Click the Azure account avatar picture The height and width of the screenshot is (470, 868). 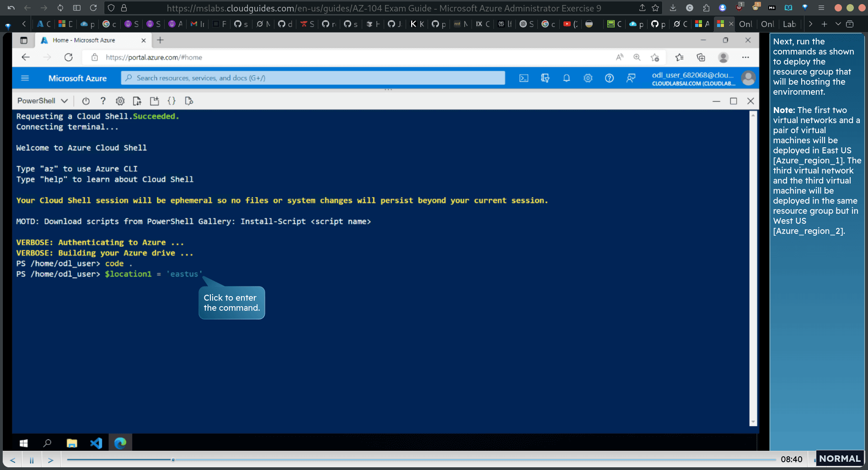(748, 78)
